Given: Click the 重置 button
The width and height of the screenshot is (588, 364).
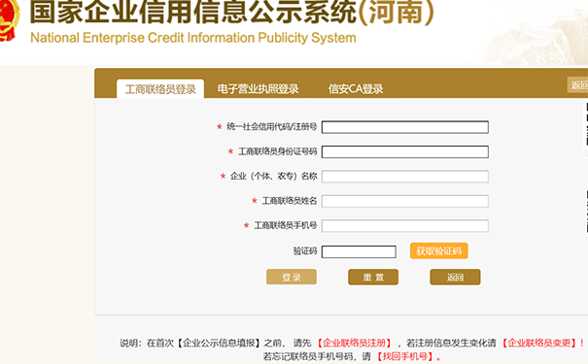Looking at the screenshot, I should 373,277.
